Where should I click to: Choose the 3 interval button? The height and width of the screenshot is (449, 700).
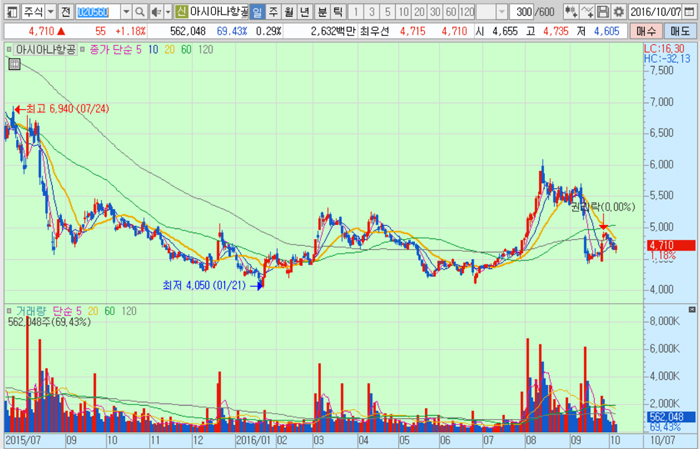click(x=371, y=12)
